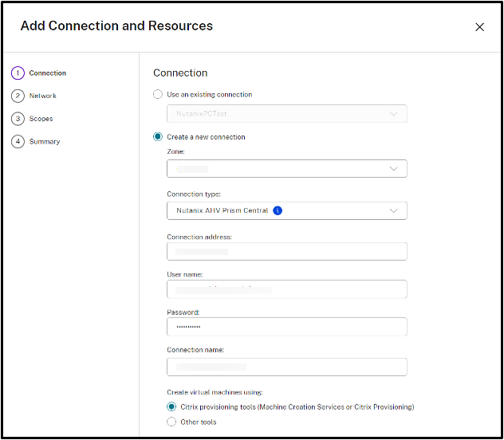Click the step 3 circle icon
504x440 pixels.
(x=18, y=119)
